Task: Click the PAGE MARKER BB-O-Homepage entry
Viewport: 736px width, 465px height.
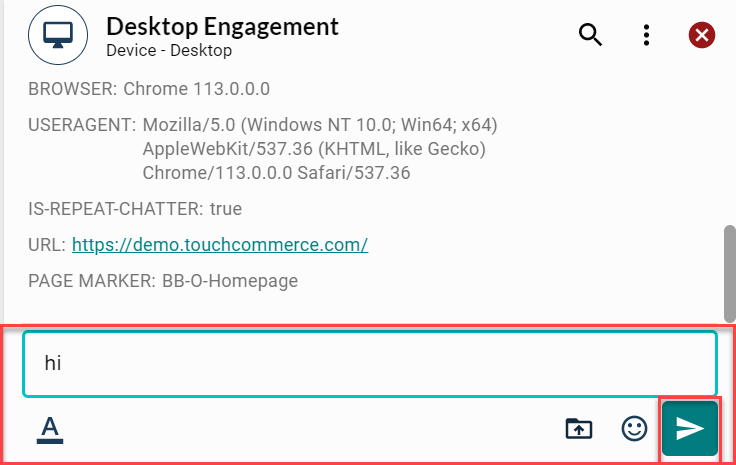Action: click(x=164, y=281)
